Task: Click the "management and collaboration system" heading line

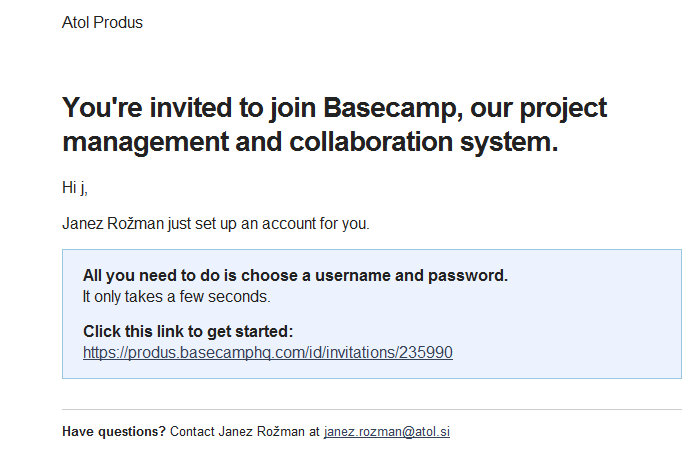Action: click(x=309, y=141)
